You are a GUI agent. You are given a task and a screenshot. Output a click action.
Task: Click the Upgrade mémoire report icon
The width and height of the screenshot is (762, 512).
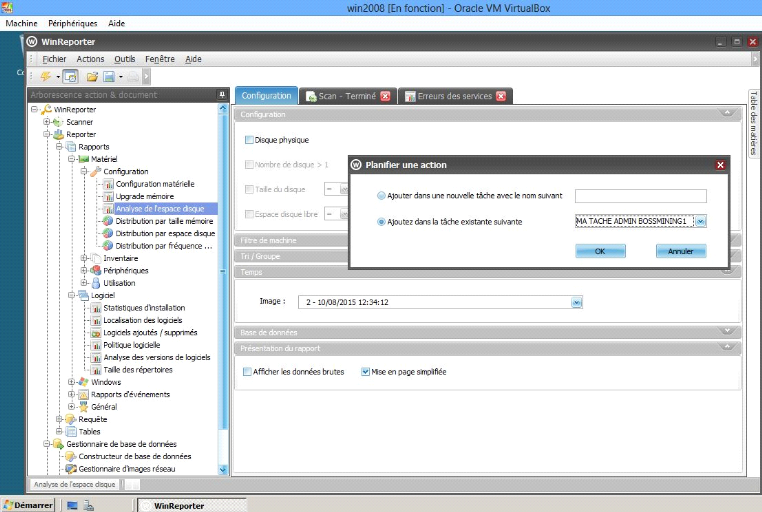coord(108,196)
